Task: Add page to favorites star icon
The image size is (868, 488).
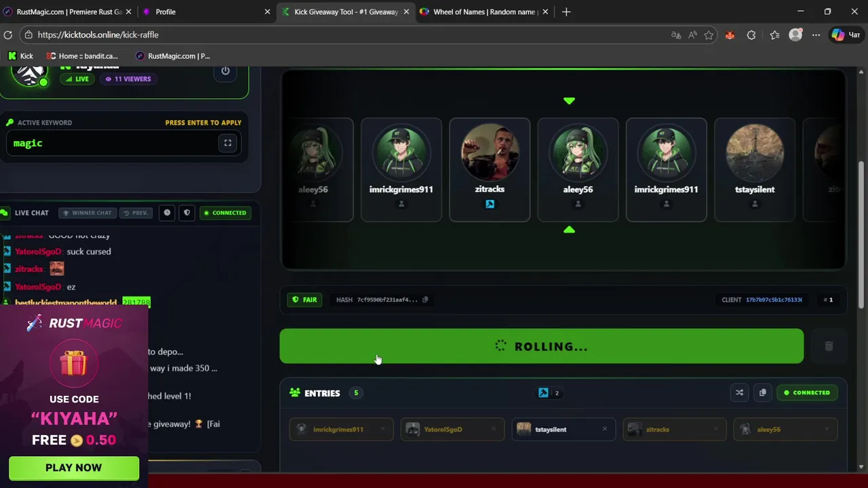Action: tap(709, 35)
